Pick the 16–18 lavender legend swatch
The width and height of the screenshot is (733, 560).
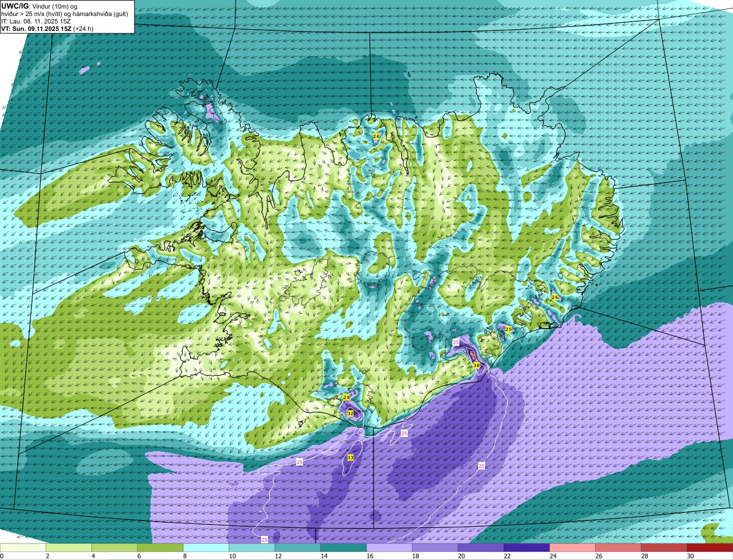389,547
